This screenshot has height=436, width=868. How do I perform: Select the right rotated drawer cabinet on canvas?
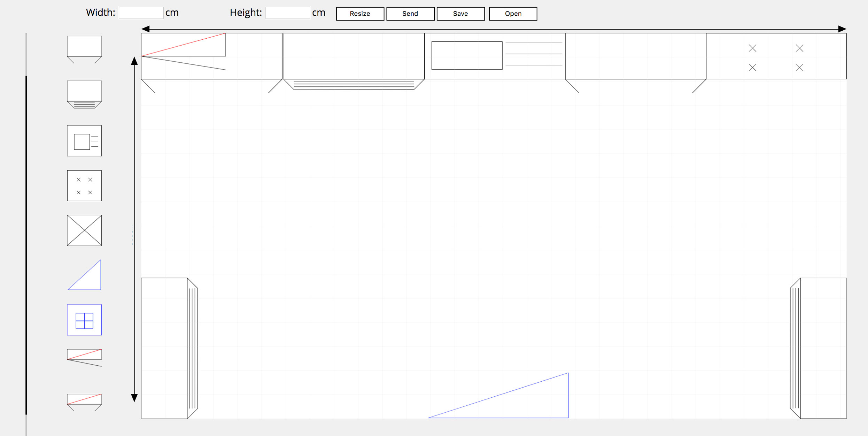(x=818, y=348)
